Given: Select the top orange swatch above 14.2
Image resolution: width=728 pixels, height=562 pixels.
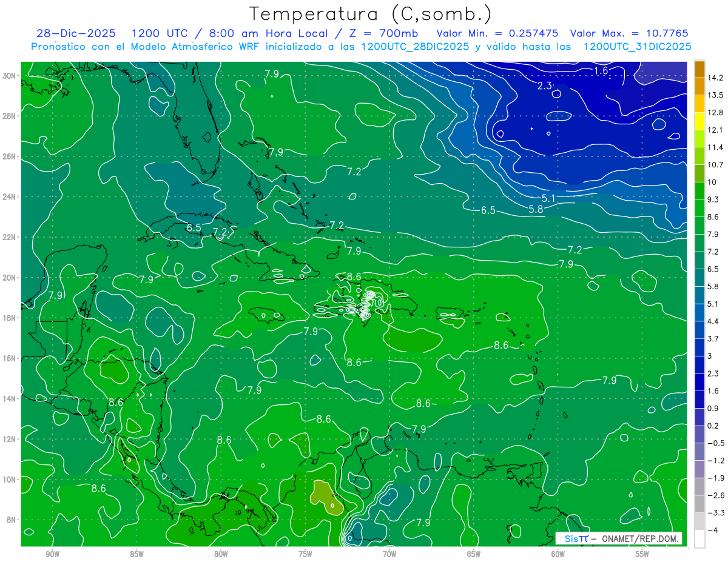Looking at the screenshot, I should tap(699, 69).
